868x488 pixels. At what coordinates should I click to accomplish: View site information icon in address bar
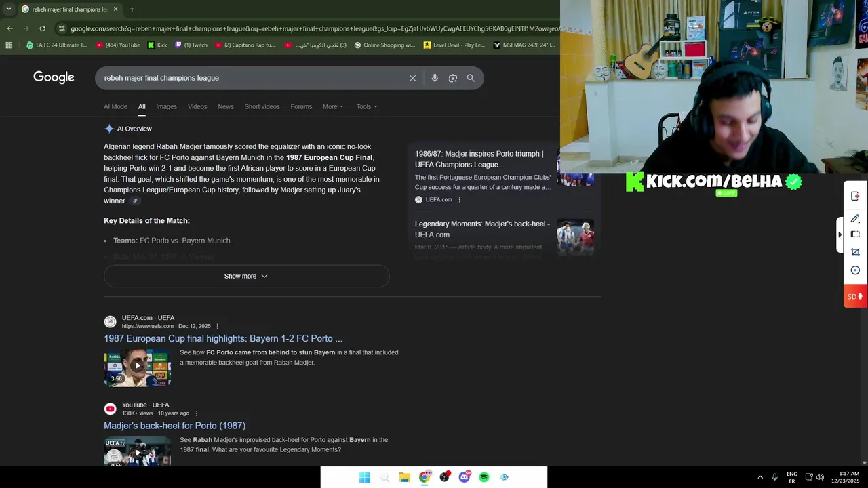62,28
